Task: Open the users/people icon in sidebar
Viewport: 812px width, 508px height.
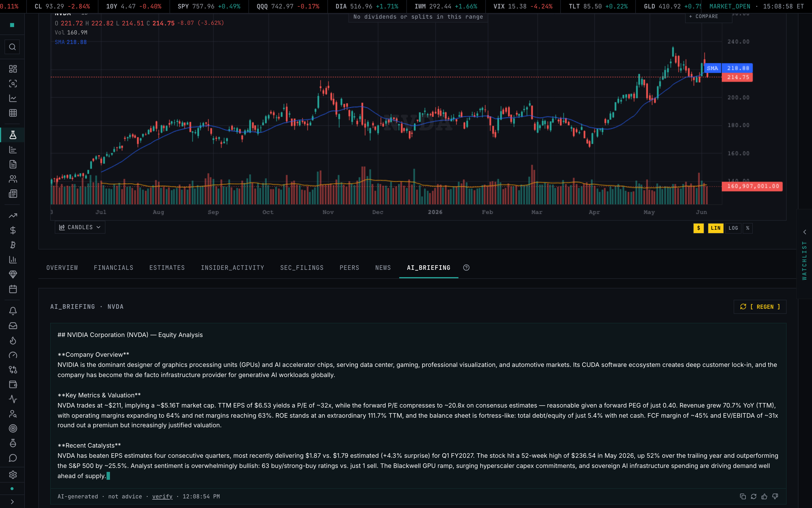Action: 13,179
